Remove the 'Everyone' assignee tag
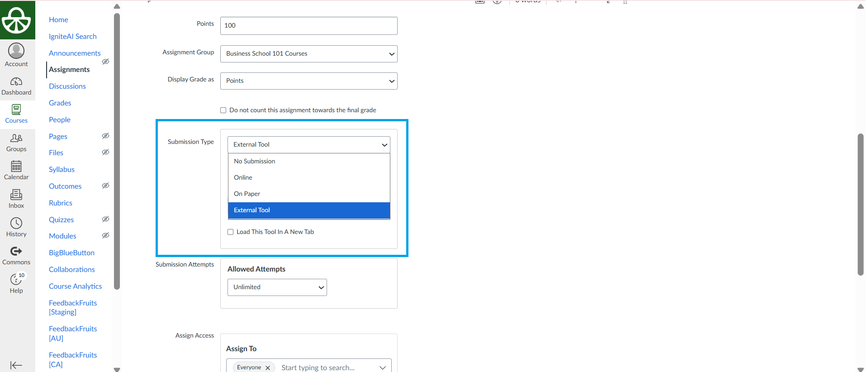Image resolution: width=868 pixels, height=372 pixels. coord(268,367)
